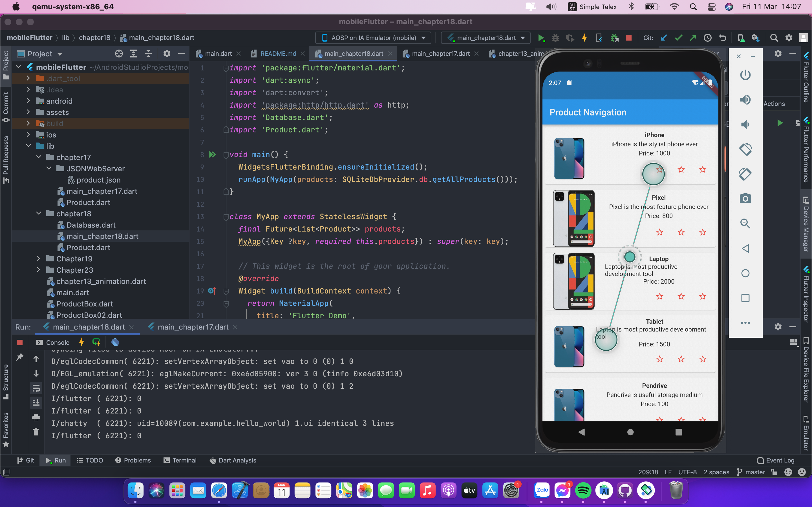Collapse the chapter17 folder
This screenshot has height=507, width=812.
39,157
